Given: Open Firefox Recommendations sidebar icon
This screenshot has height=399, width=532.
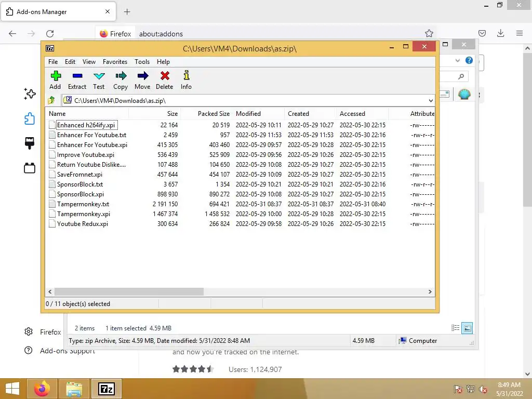Looking at the screenshot, I should tap(30, 94).
